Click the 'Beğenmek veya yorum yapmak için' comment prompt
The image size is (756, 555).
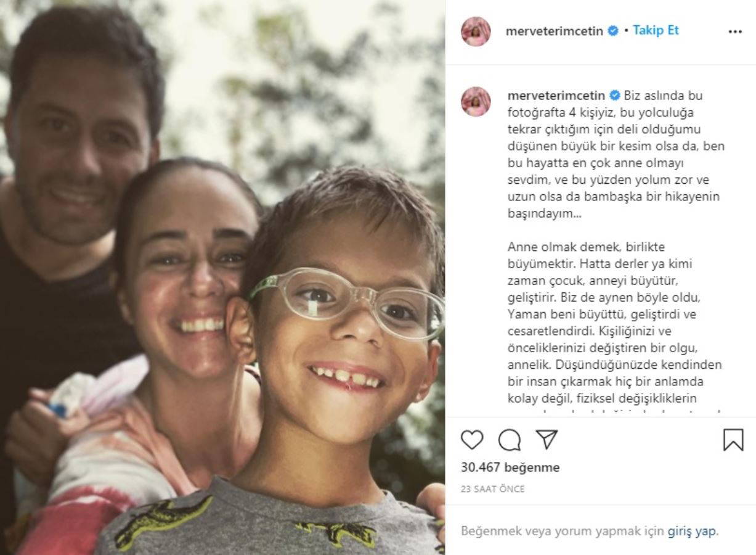point(563,531)
